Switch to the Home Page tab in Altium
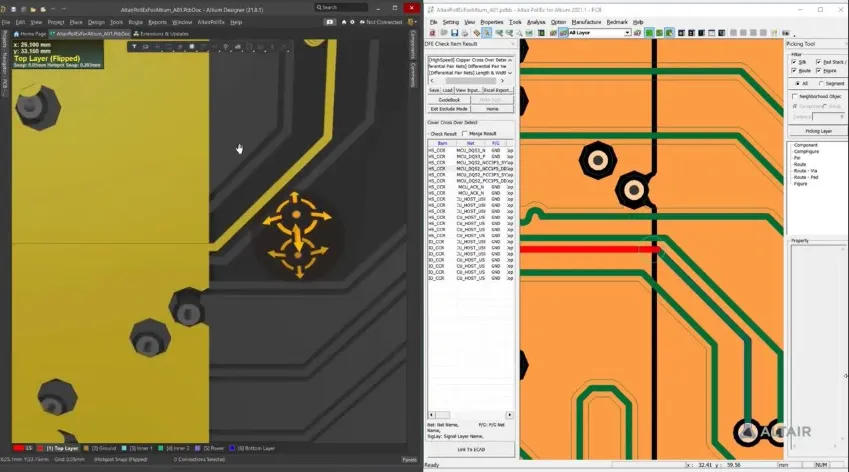This screenshot has width=849, height=472. 30,34
